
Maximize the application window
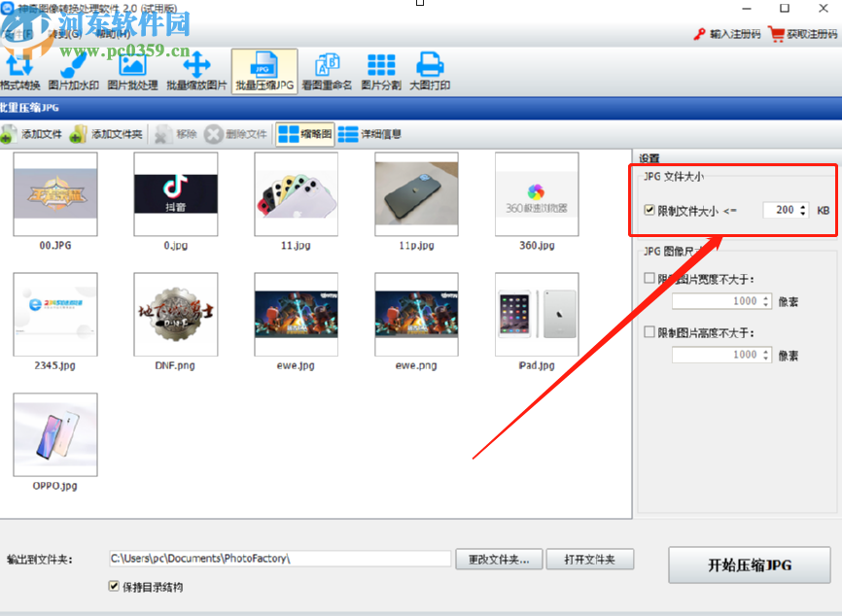(x=785, y=9)
